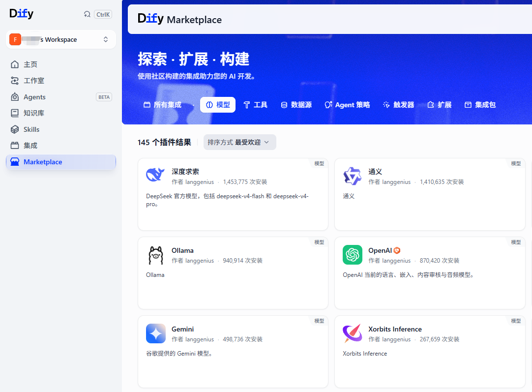This screenshot has height=392, width=532.
Task: Click 1,453,775 次安装 on 深度求索 card
Action: pos(245,182)
